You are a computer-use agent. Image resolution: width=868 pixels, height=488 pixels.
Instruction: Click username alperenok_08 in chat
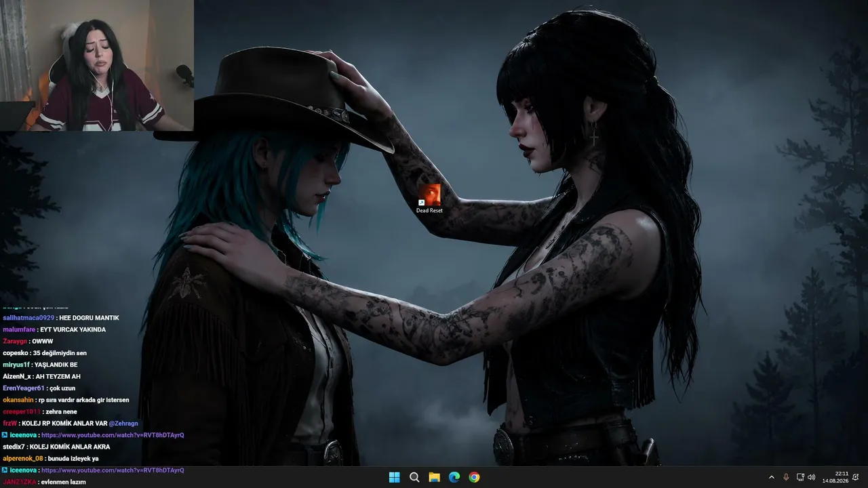[23, 459]
